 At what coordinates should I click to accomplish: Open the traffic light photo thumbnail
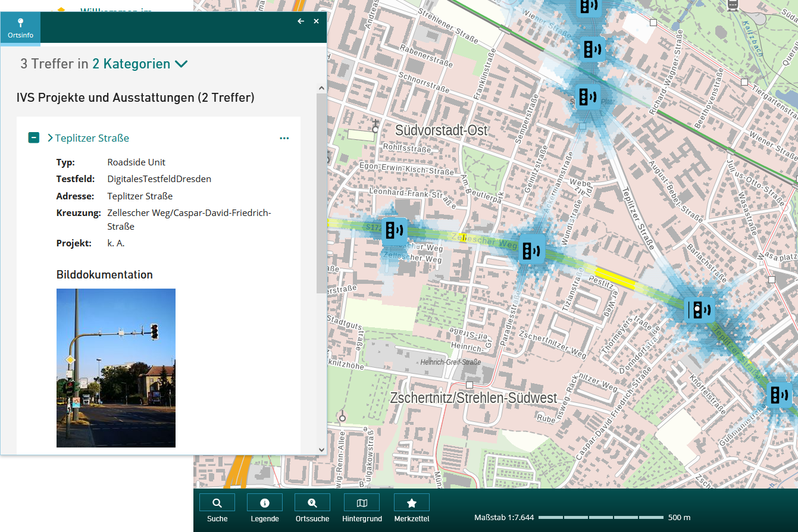pyautogui.click(x=116, y=368)
